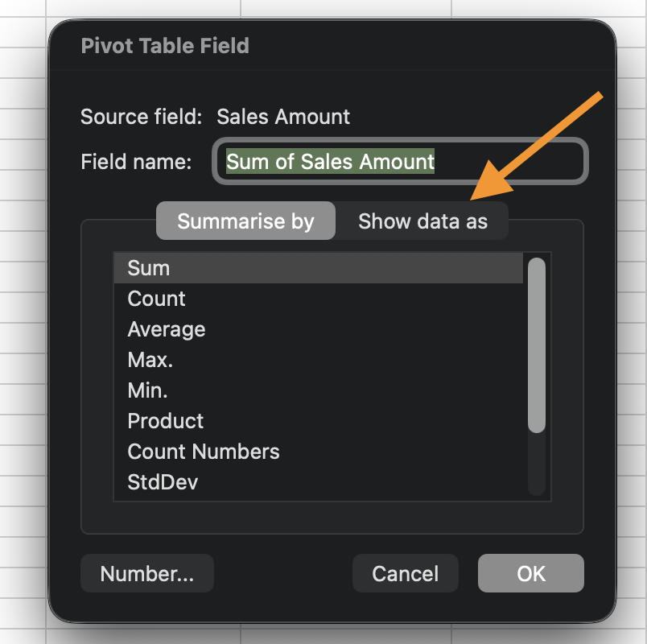
Task: Click the Source field label
Action: tap(141, 117)
